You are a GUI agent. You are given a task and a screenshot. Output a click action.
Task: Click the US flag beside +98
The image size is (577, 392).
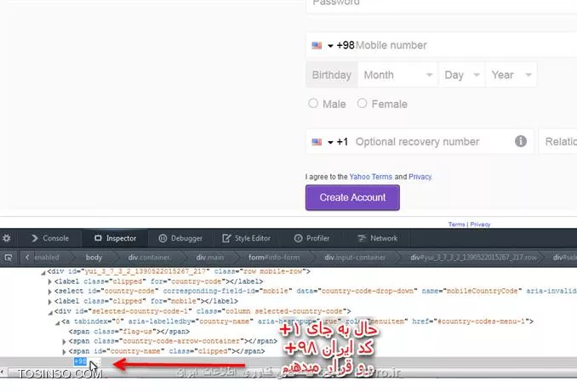pyautogui.click(x=317, y=46)
